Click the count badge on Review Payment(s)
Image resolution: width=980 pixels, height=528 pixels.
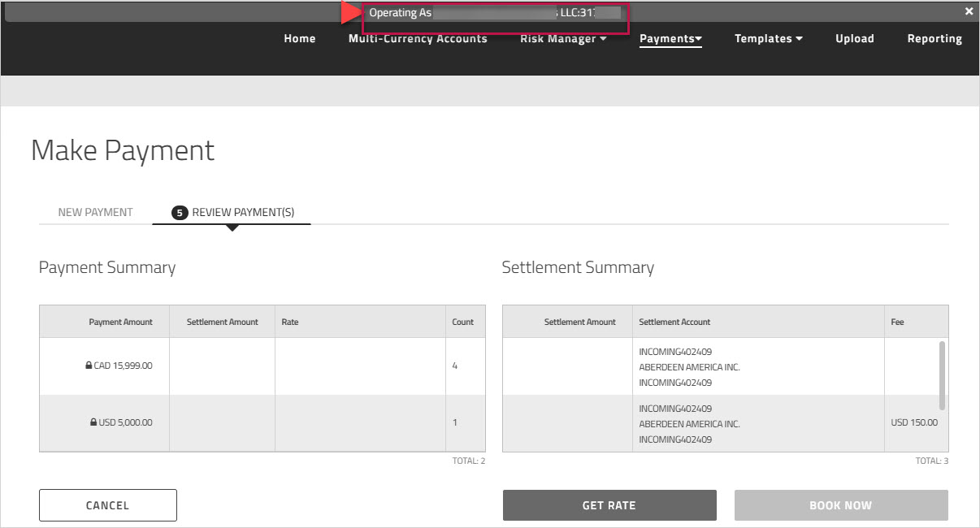click(x=180, y=213)
